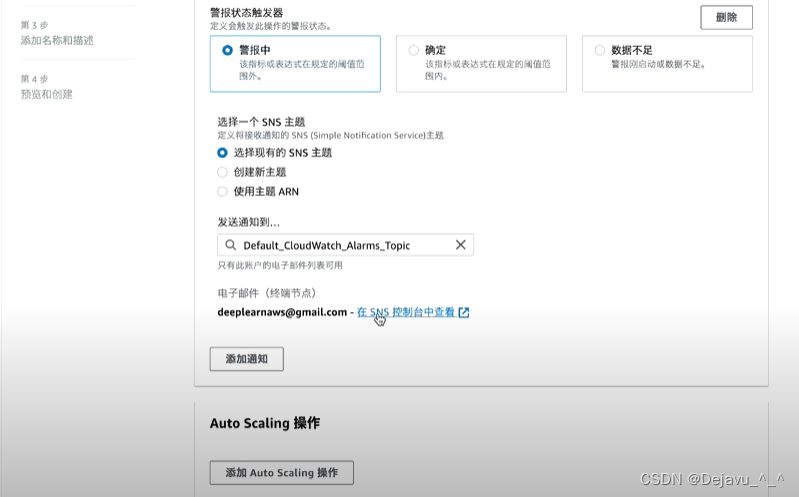Choose 创建新主题 option

(222, 172)
